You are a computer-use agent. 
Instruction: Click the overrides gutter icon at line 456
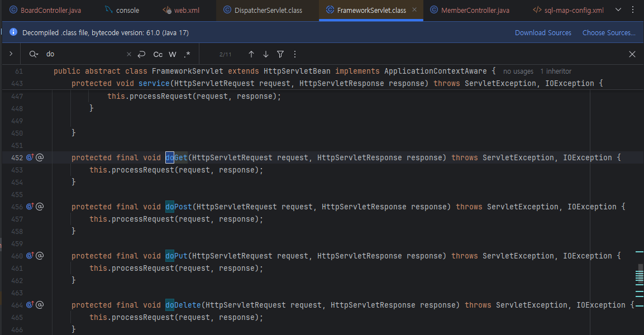[30, 207]
